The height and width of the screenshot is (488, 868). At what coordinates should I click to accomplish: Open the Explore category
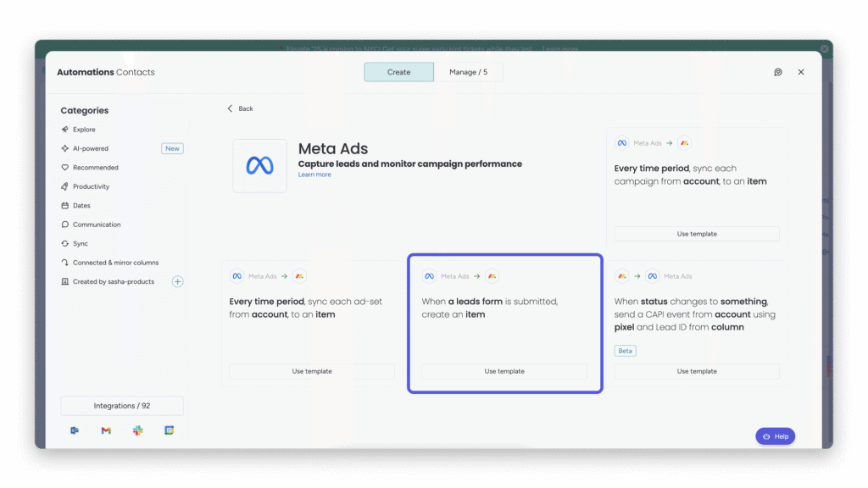84,130
